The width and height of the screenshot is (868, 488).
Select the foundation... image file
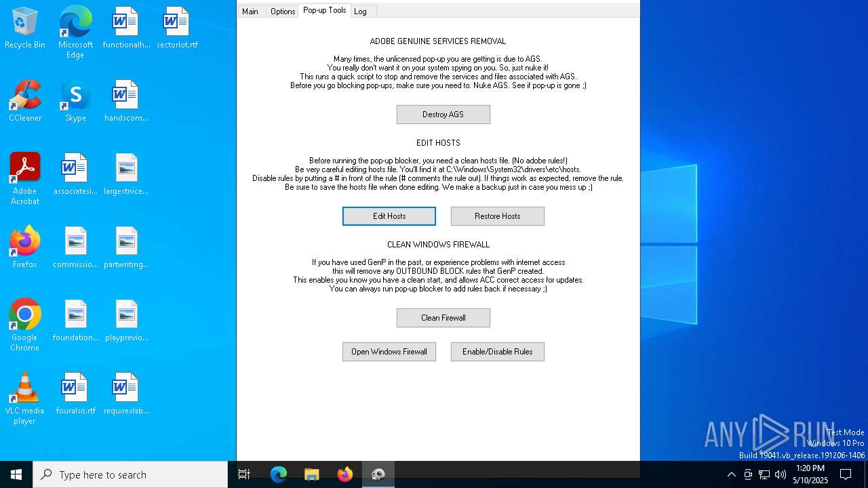pyautogui.click(x=75, y=321)
